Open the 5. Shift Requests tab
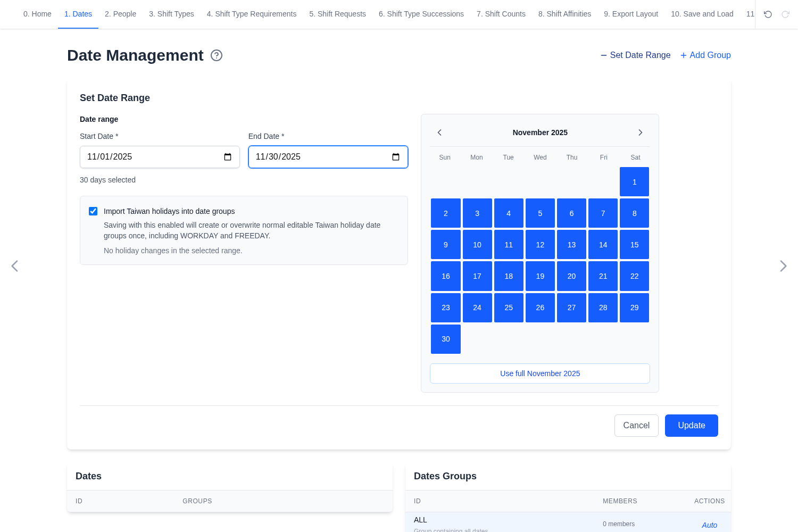Screen dimensions: 798x532 point(338,14)
